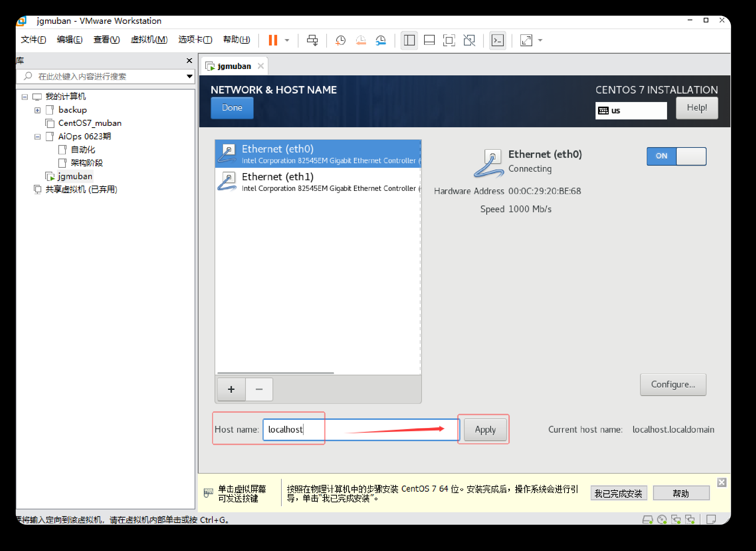Click the Current host name value localhost.localdomain

(673, 430)
